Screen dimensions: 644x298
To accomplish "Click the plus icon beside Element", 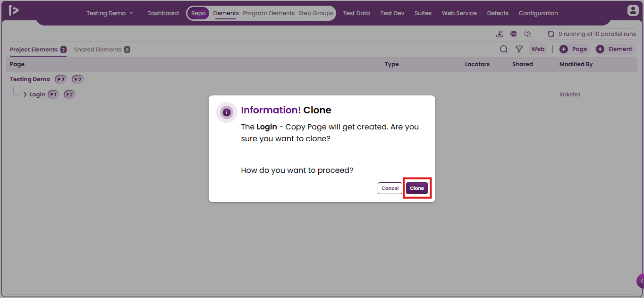I will (600, 49).
